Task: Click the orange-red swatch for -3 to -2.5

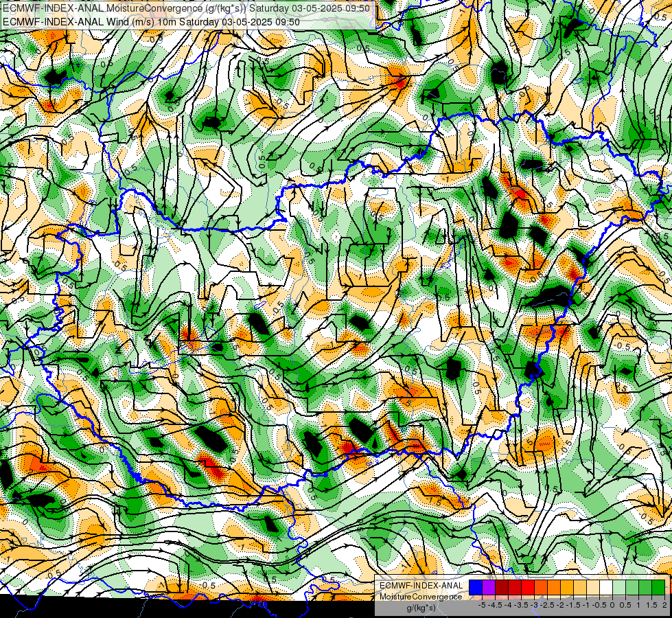Action: click(541, 587)
